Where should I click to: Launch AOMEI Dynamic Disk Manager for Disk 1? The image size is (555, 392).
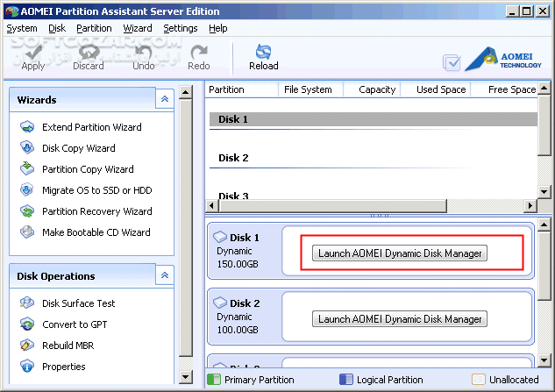[x=399, y=253]
